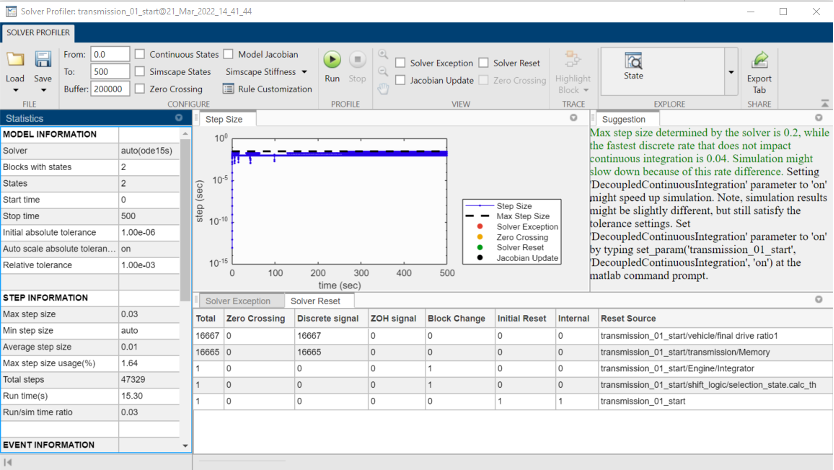This screenshot has height=470, width=834.
Task: Toggle the Zero Crossing checkbox in Configure
Action: tap(141, 89)
